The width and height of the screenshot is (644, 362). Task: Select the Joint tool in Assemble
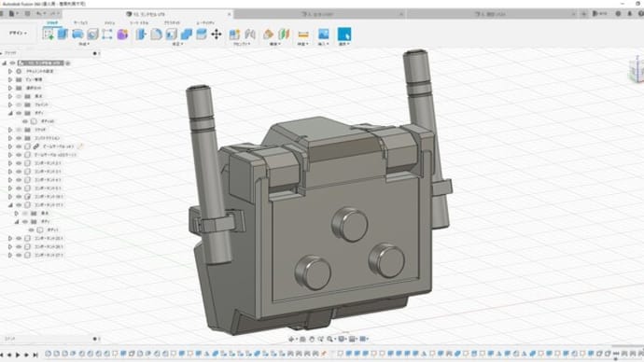point(250,35)
